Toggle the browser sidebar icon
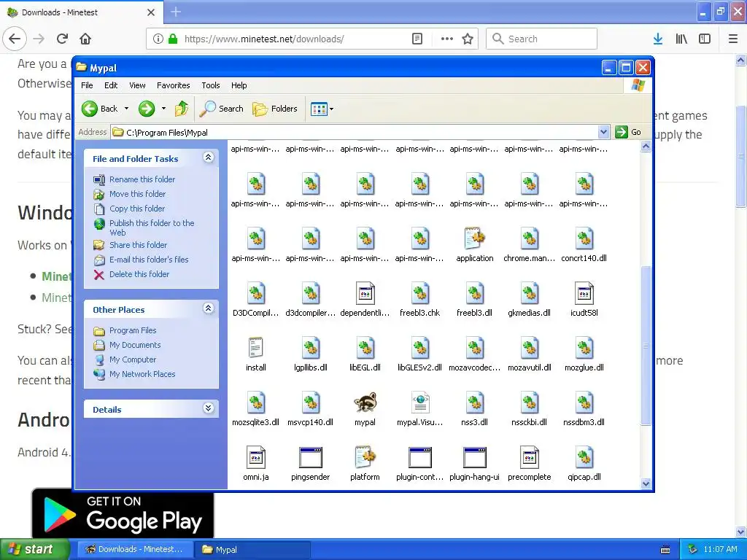Viewport: 747px width, 560px height. [x=705, y=39]
